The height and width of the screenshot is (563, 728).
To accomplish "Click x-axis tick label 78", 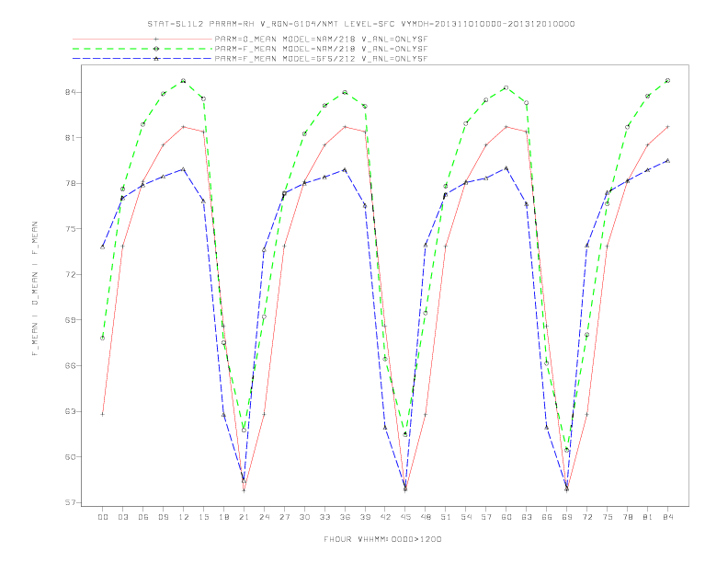I will (x=628, y=517).
